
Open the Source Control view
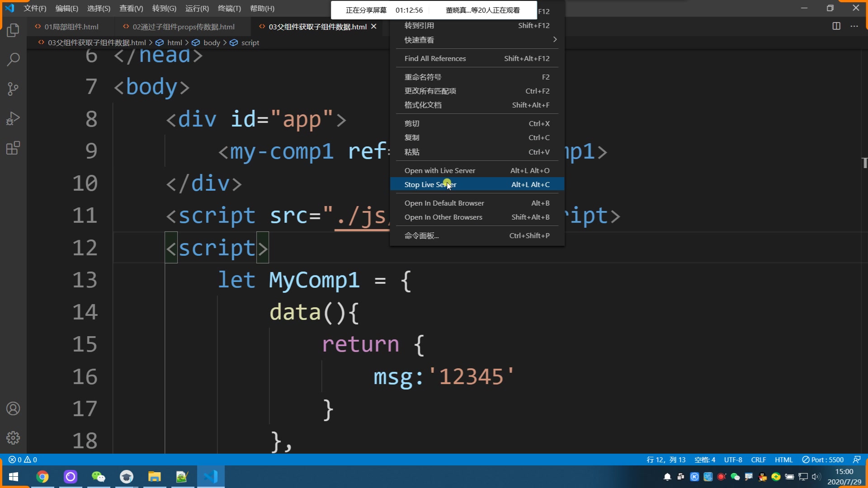tap(13, 89)
